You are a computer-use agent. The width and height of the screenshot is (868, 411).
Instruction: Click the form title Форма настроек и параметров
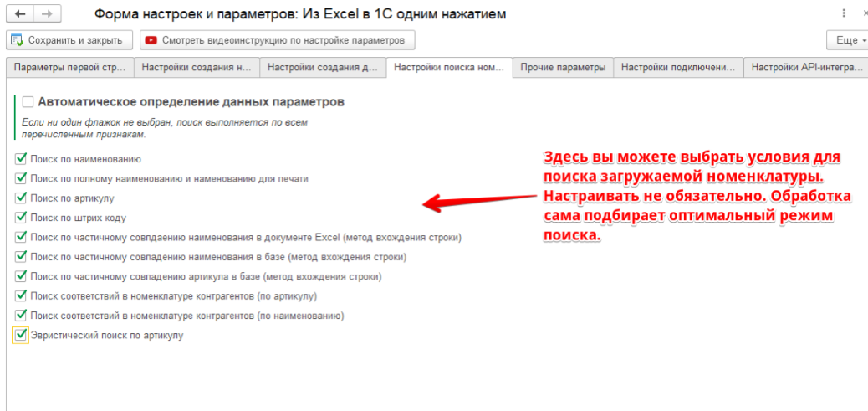click(x=300, y=14)
